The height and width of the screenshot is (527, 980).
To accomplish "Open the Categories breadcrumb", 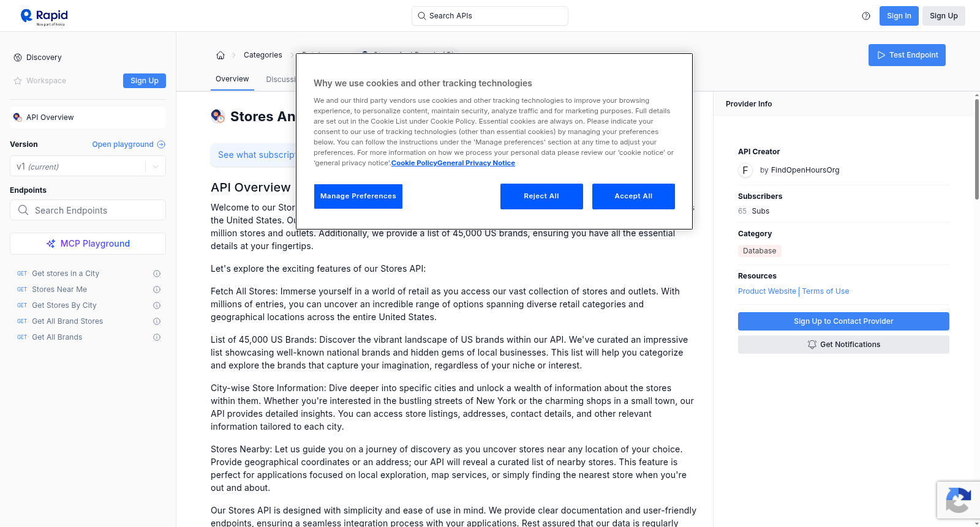I will (x=263, y=55).
